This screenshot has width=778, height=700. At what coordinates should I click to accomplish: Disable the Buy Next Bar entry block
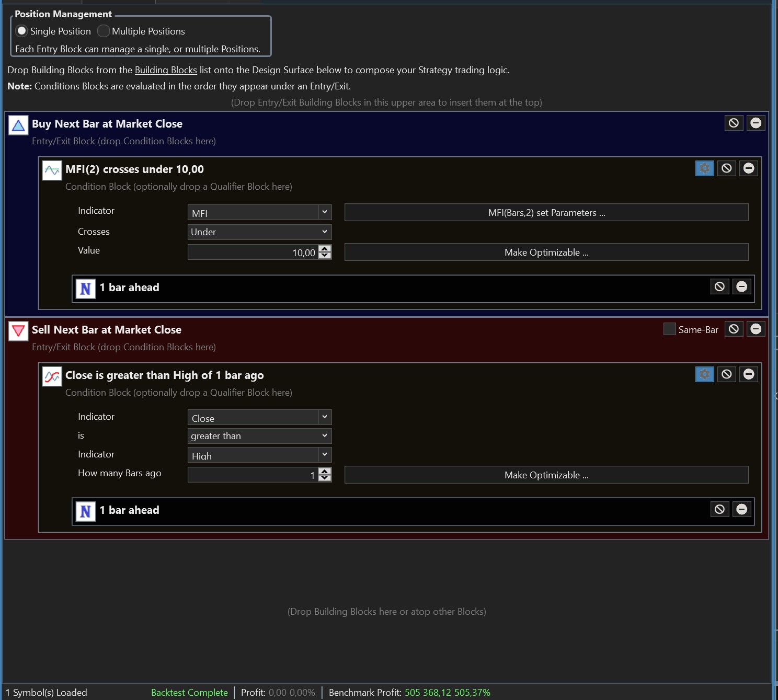click(734, 123)
